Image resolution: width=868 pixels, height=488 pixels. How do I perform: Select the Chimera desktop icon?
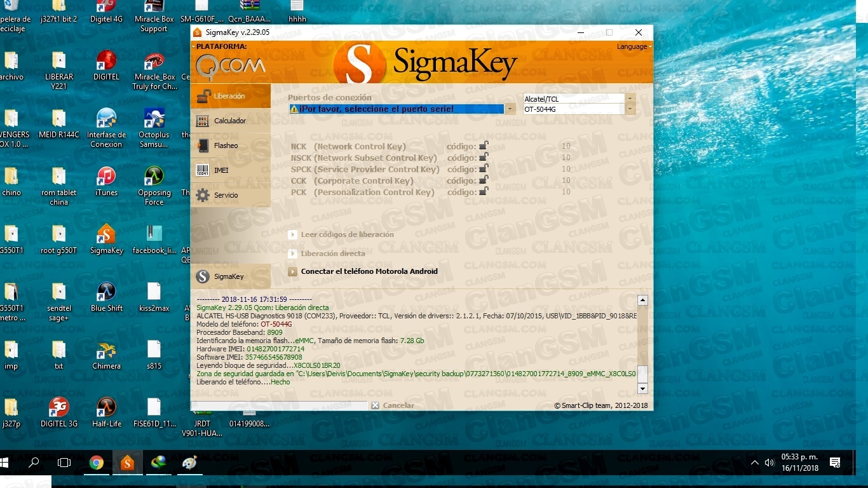[106, 355]
